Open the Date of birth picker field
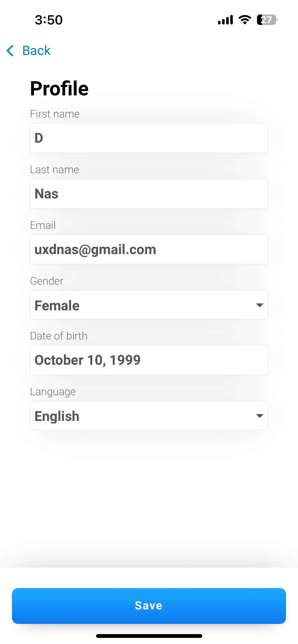This screenshot has width=298, height=644. [x=149, y=360]
